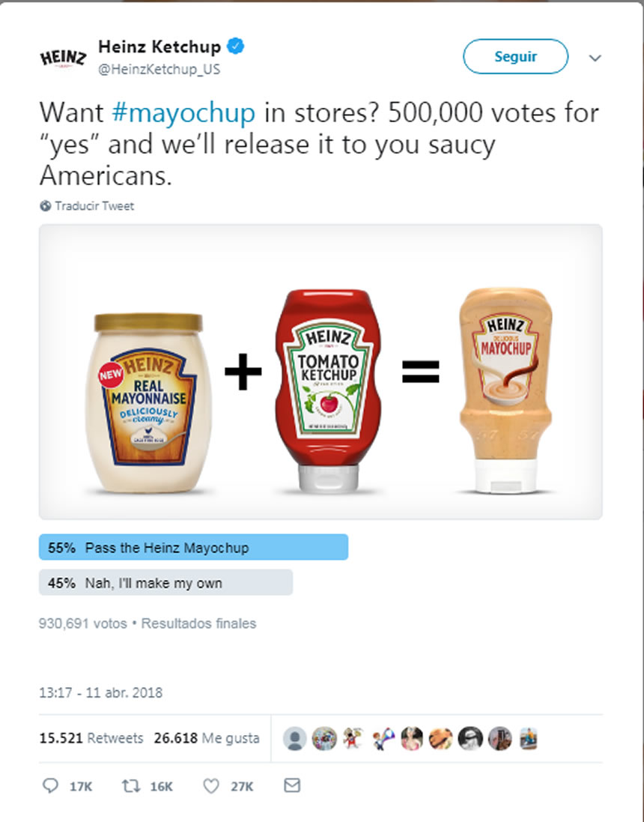Click the tweet timestamp 13:17 - 11 abr. 2018
Screen dimensions: 644x822
click(x=100, y=693)
